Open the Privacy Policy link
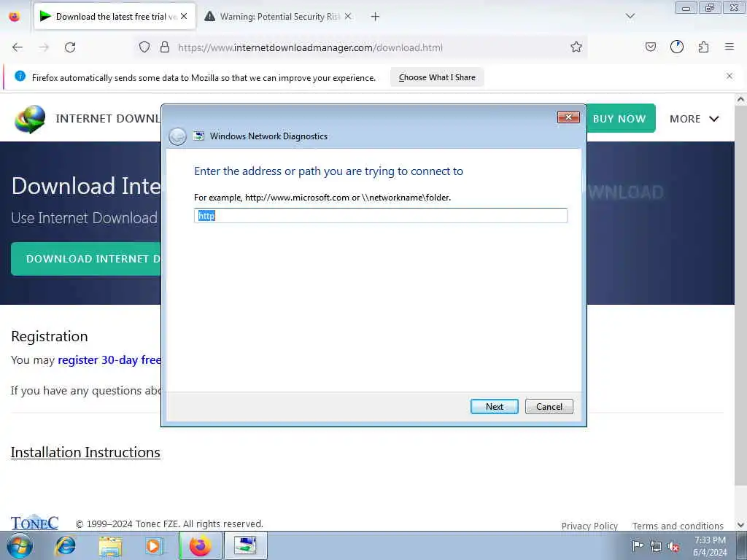Image resolution: width=747 pixels, height=560 pixels. tap(589, 526)
